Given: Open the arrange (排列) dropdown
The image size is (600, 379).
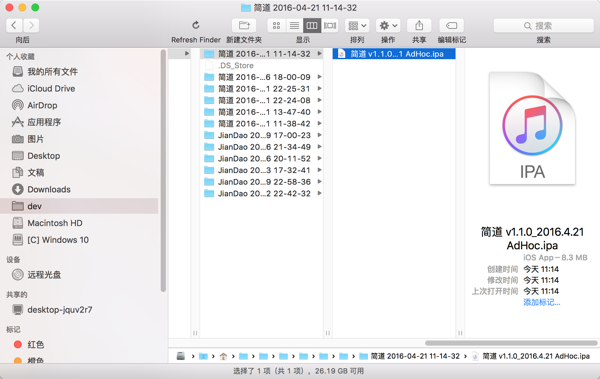Looking at the screenshot, I should pos(357,26).
